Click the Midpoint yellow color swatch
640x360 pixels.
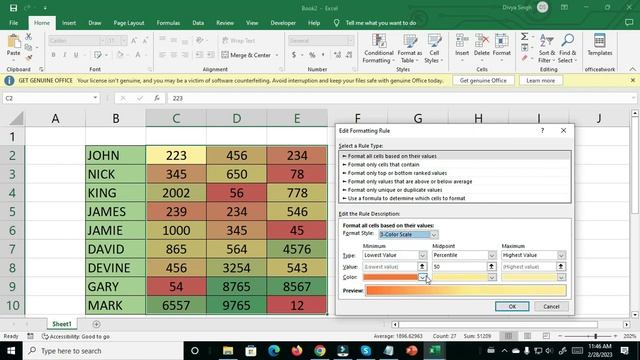[460, 277]
